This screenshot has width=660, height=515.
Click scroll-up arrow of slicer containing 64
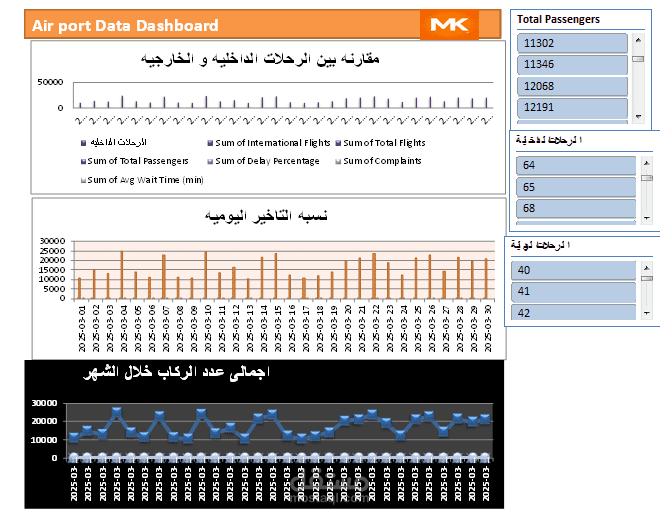pyautogui.click(x=647, y=163)
